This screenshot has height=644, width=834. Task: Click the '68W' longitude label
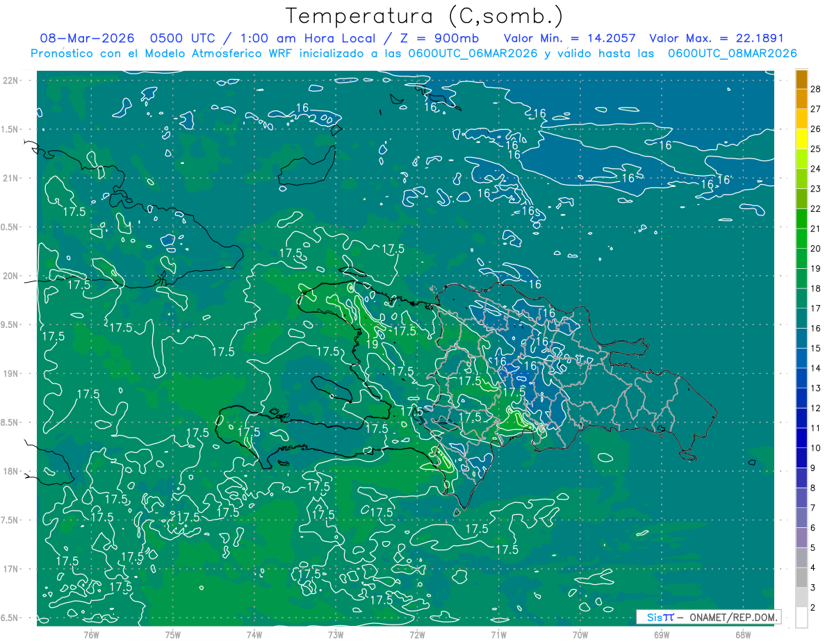743,634
